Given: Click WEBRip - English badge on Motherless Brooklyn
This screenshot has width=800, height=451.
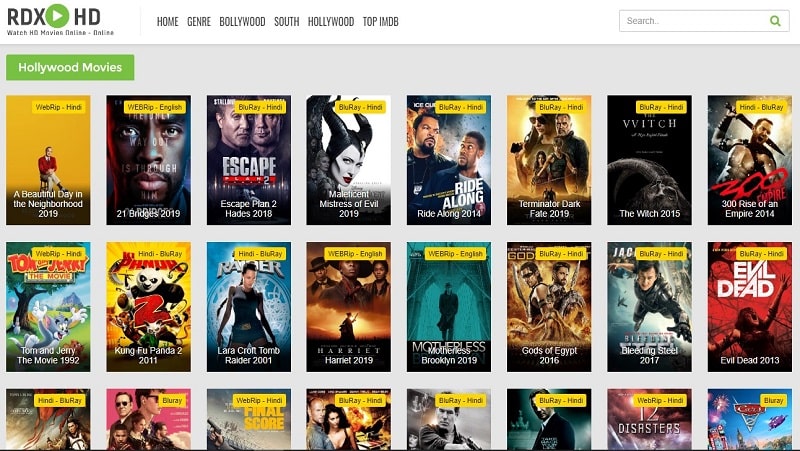Looking at the screenshot, I should pyautogui.click(x=455, y=254).
